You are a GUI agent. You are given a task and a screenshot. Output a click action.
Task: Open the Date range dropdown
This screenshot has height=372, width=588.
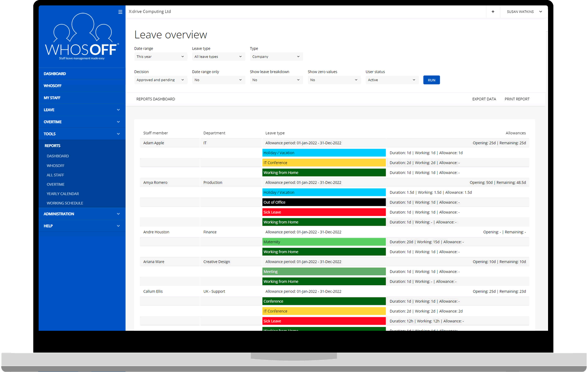coord(161,57)
